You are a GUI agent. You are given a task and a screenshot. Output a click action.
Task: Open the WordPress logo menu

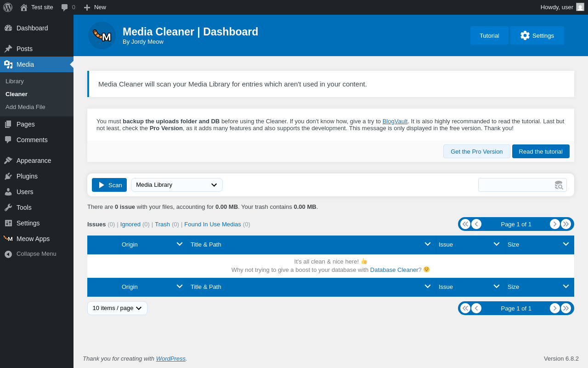tap(8, 7)
